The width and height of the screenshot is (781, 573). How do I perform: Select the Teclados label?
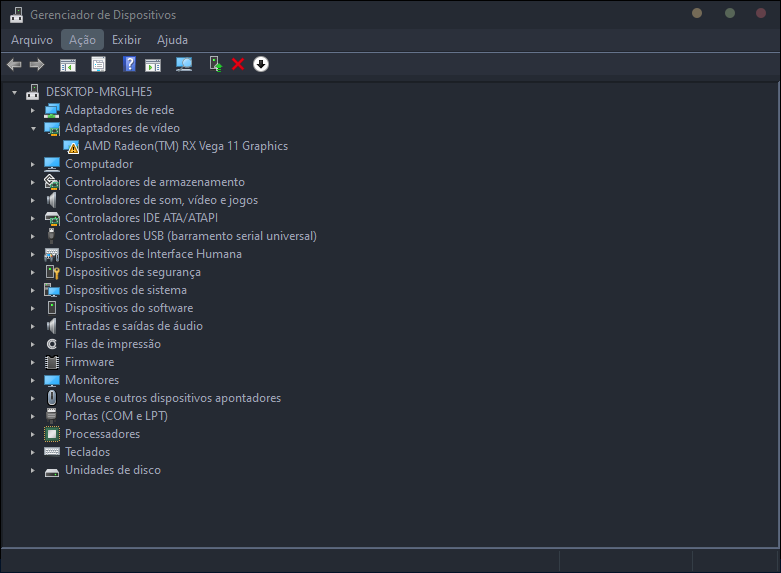click(x=88, y=452)
